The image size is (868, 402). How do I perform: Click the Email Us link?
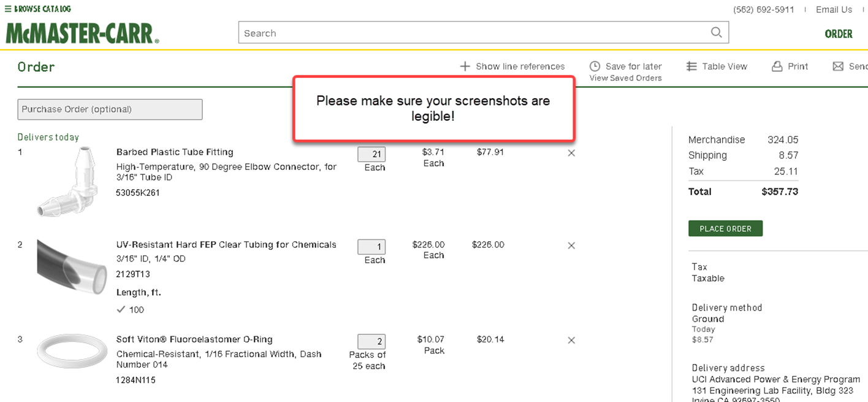click(834, 10)
